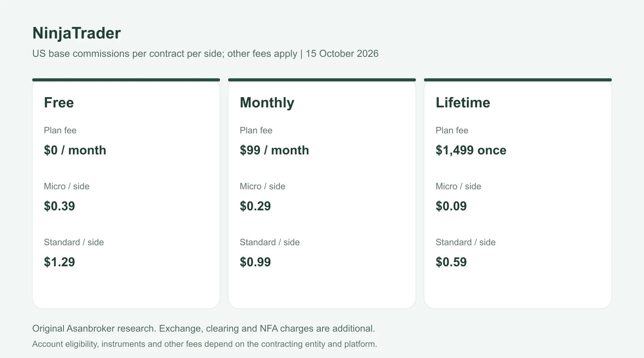
Task: Click the Free plan heading
Action: tap(59, 102)
